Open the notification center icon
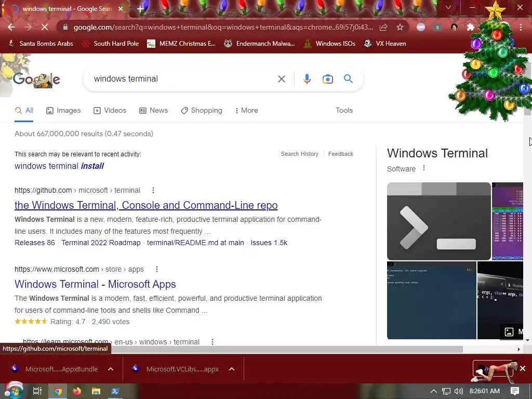532x399 pixels. point(515,391)
